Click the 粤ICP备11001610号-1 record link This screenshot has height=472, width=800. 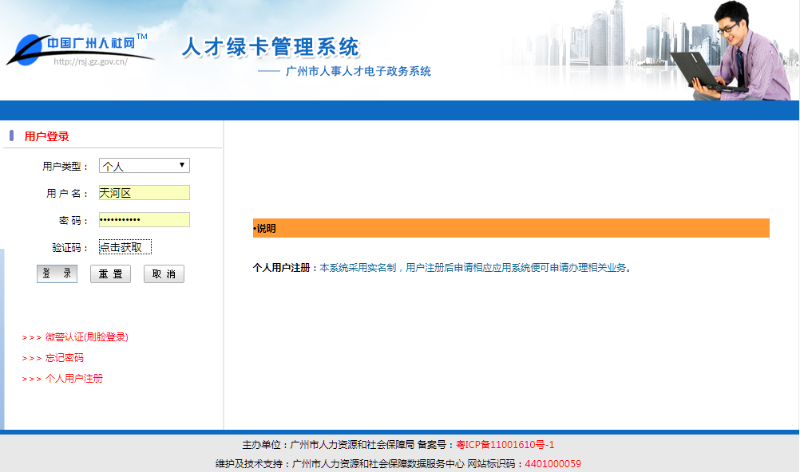(505, 445)
